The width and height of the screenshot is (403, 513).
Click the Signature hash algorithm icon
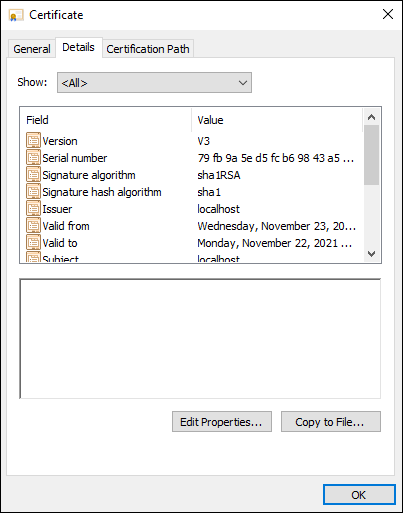33,191
